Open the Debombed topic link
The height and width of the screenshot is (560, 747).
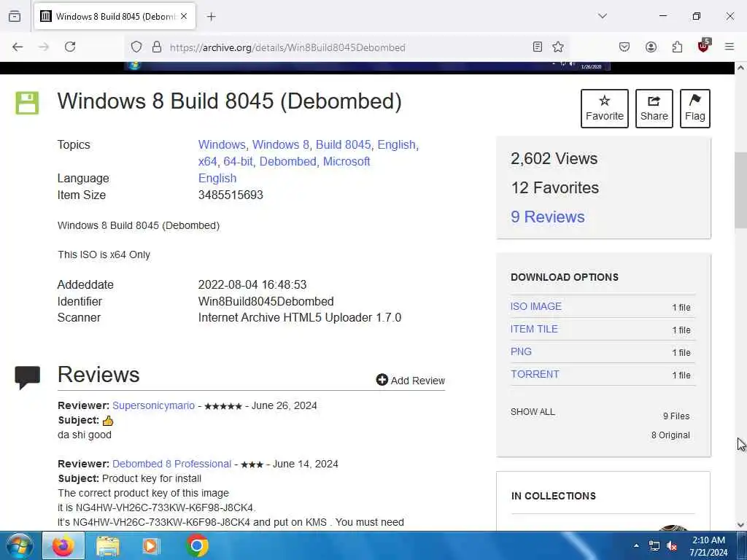point(287,161)
